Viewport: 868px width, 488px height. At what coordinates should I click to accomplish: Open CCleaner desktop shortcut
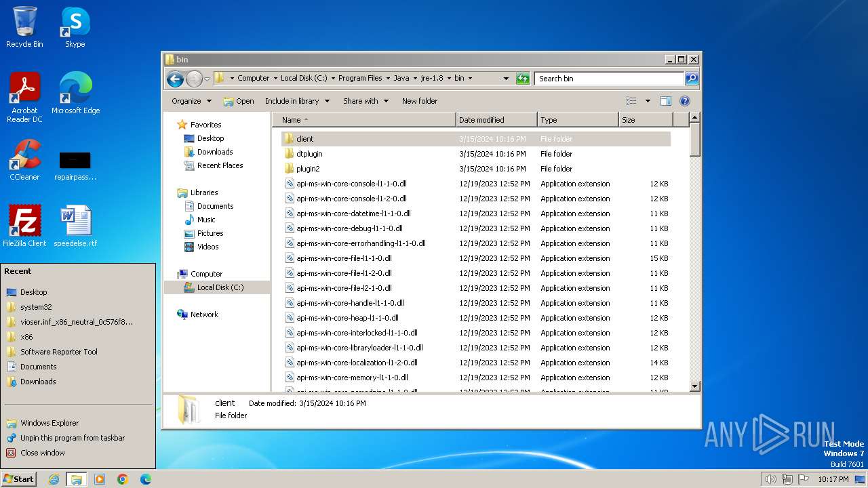pyautogui.click(x=24, y=160)
